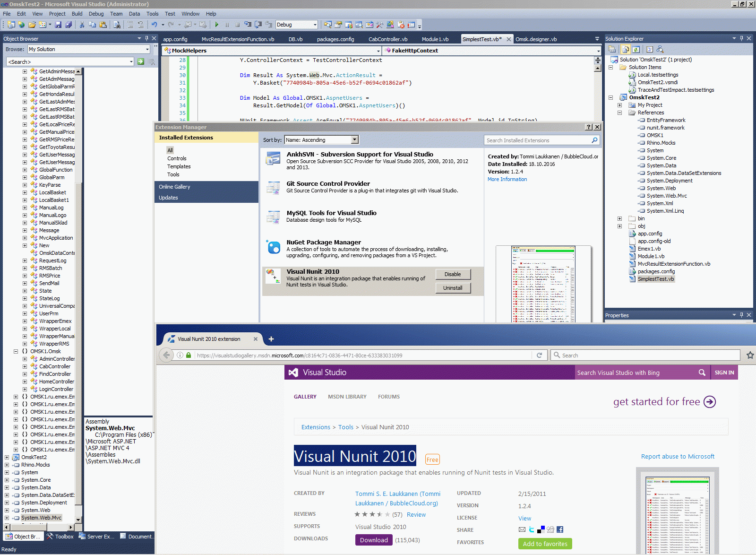
Task: Open the Browse My Solution dropdown
Action: point(147,49)
